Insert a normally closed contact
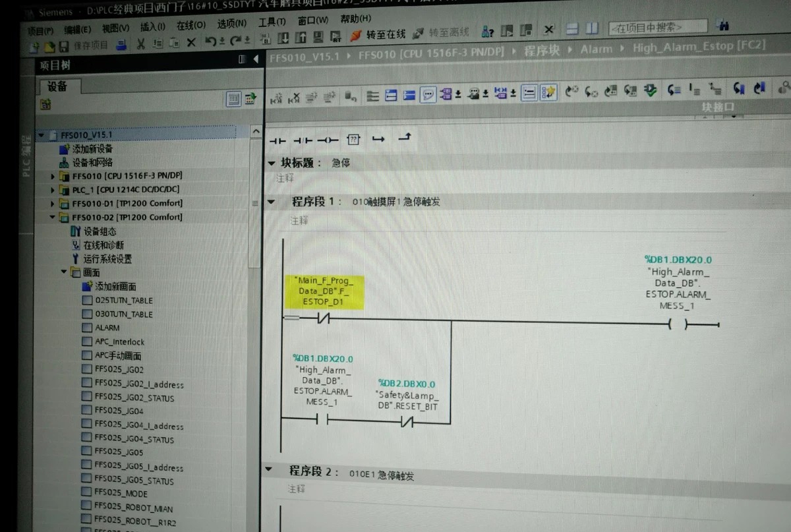This screenshot has height=532, width=791. [302, 140]
